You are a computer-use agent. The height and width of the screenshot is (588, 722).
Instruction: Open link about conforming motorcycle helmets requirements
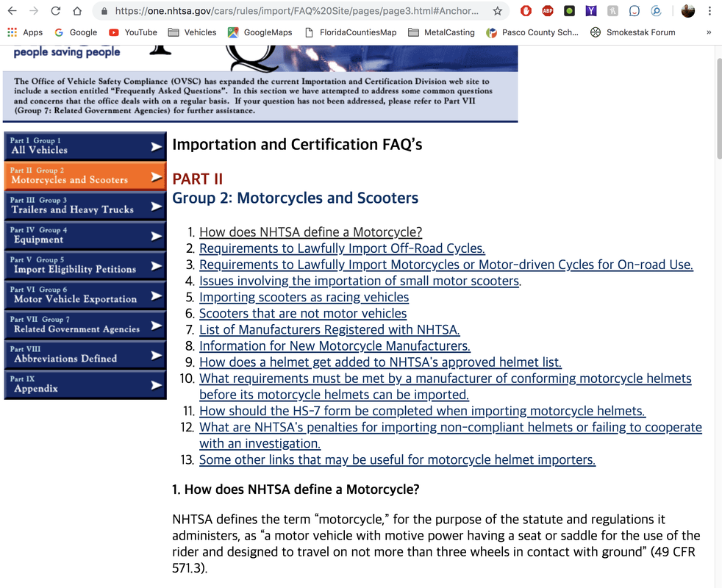pyautogui.click(x=446, y=387)
